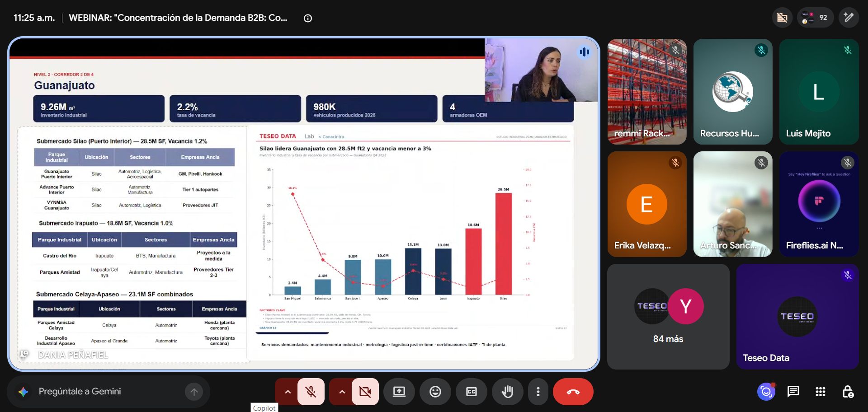Viewport: 868px width, 412px height.
Task: Toggle the camera off button
Action: [x=365, y=392]
